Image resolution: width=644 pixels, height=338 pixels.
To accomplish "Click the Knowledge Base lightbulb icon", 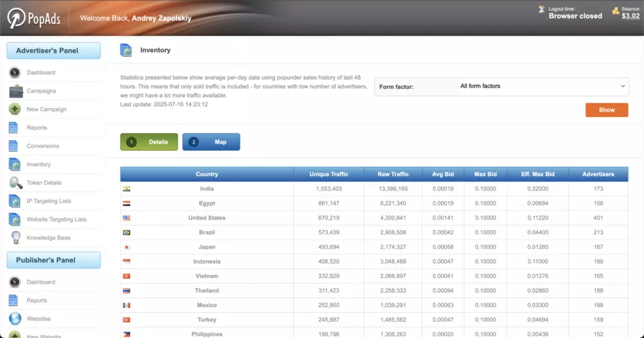I will pyautogui.click(x=15, y=238).
